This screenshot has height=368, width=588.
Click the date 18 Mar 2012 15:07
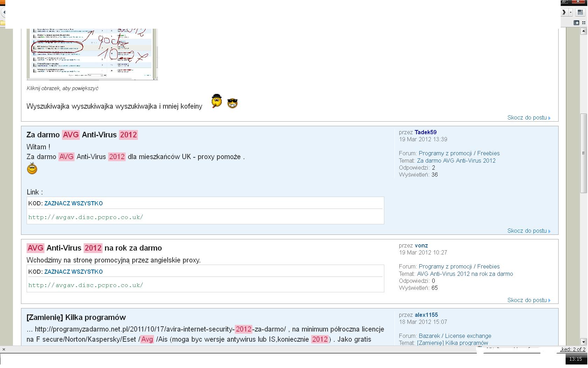click(x=423, y=322)
